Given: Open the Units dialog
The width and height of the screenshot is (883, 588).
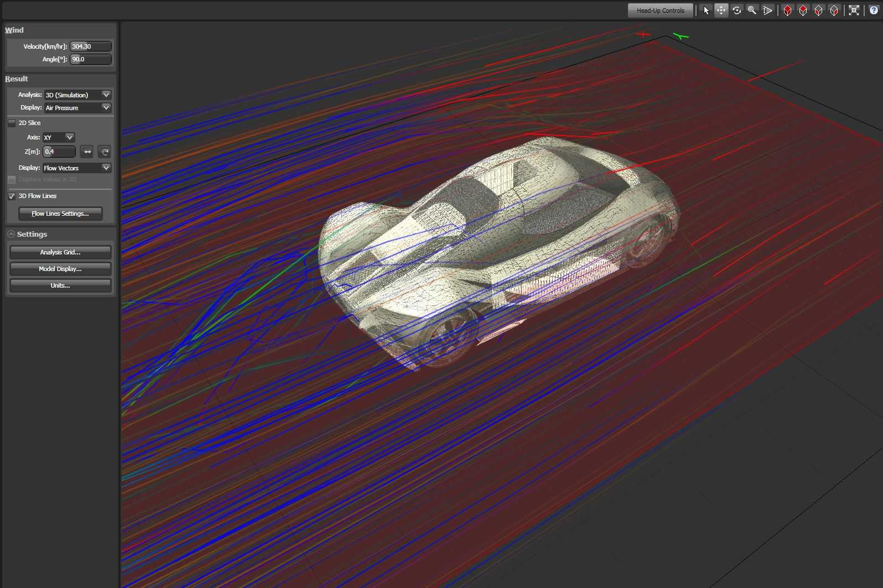Looking at the screenshot, I should pos(60,285).
